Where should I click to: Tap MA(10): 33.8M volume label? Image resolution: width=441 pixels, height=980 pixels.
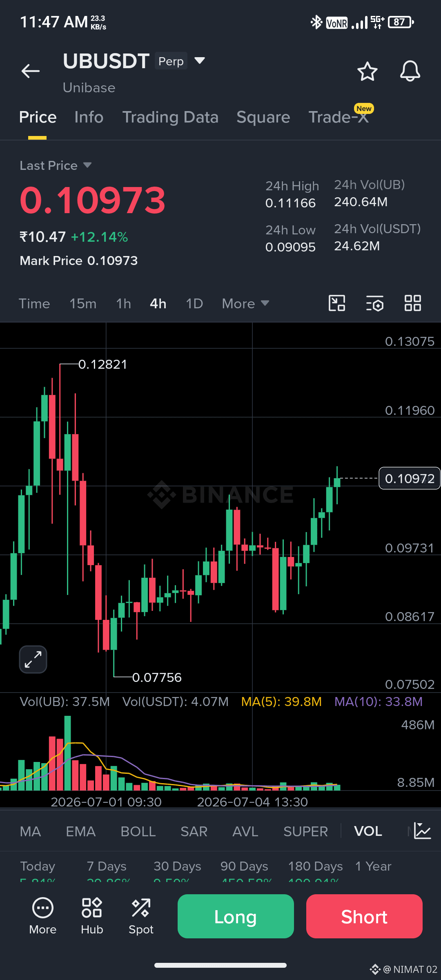pyautogui.click(x=379, y=702)
